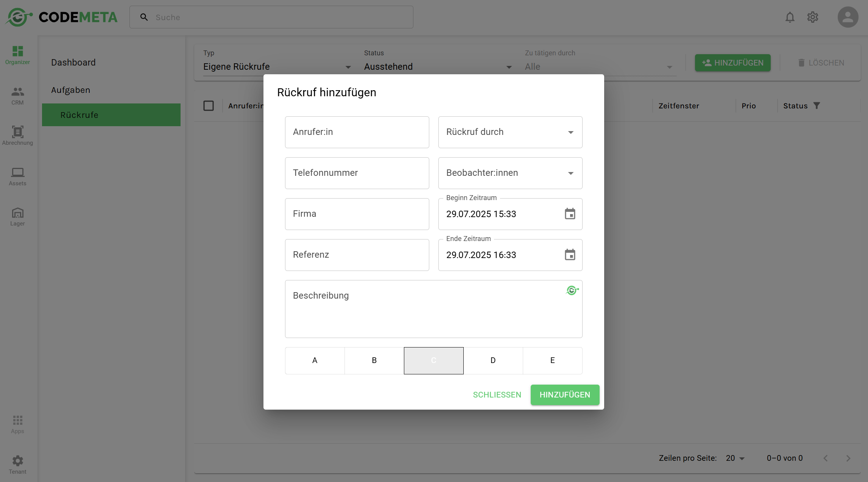Image resolution: width=868 pixels, height=482 pixels.
Task: Click the settings gear in top bar
Action: click(x=812, y=17)
